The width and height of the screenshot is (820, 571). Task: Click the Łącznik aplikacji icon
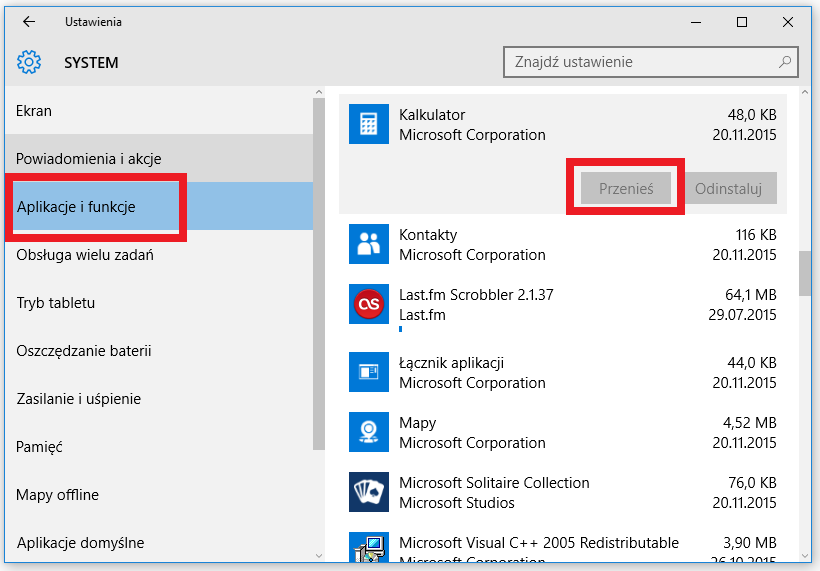point(369,372)
